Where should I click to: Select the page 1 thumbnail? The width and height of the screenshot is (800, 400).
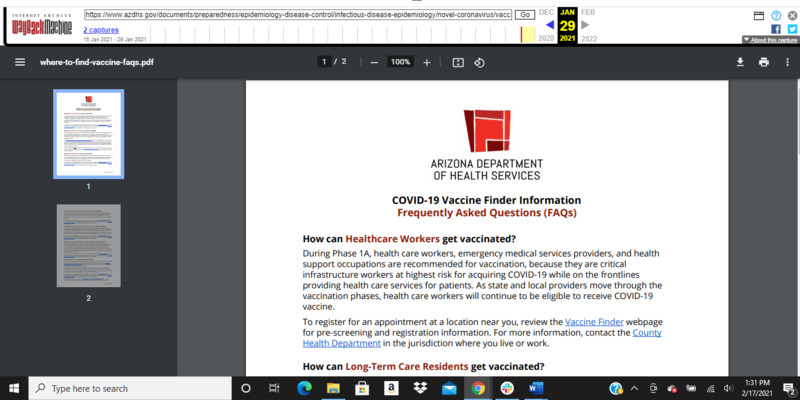(x=88, y=134)
